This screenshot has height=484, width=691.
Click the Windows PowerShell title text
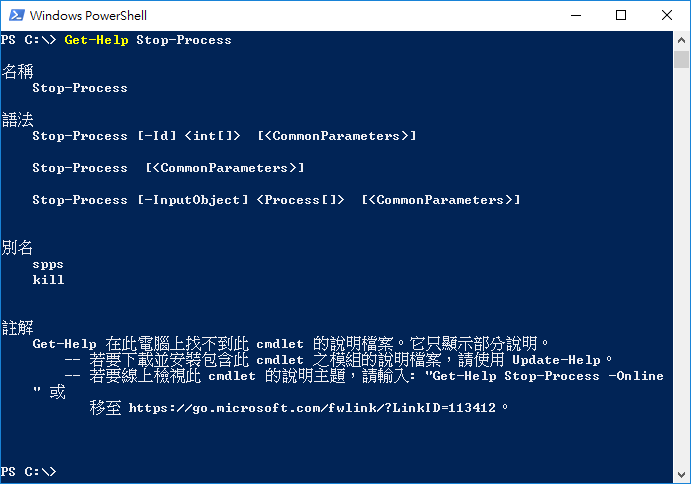88,15
